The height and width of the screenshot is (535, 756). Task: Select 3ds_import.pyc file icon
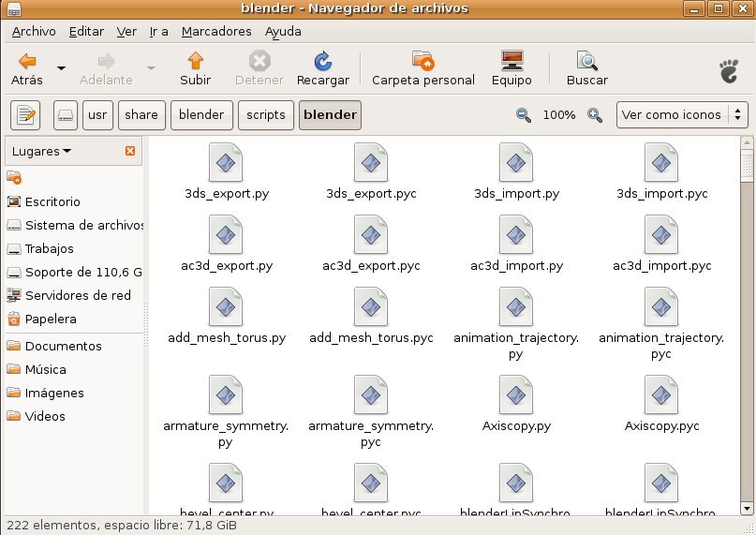[x=661, y=163]
